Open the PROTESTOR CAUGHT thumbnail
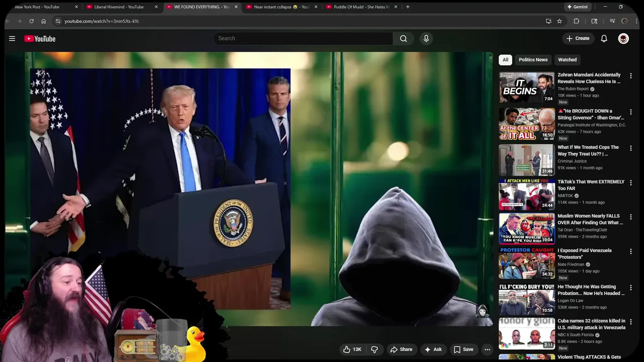Viewport: 644px width, 362px height. (x=527, y=263)
